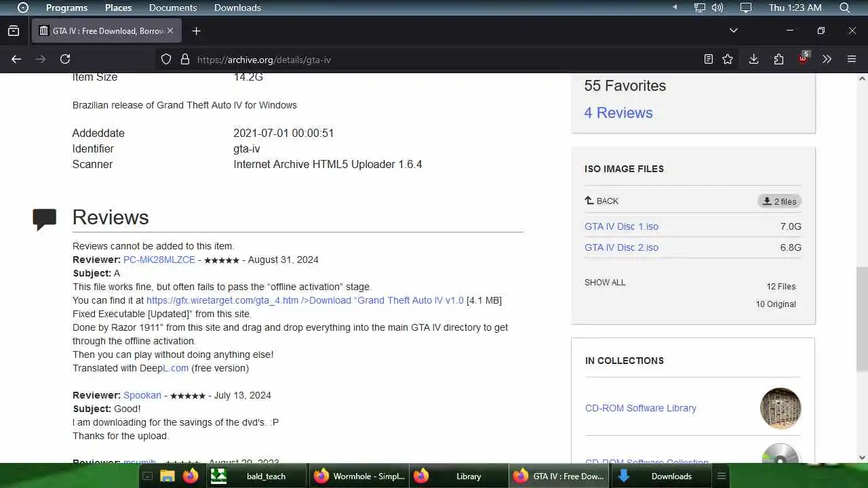
Task: Click CD-ROM Software Library thumbnail
Action: pyautogui.click(x=781, y=408)
